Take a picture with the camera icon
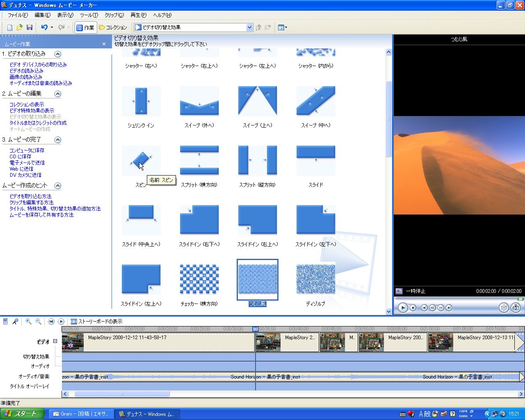 pyautogui.click(x=516, y=308)
